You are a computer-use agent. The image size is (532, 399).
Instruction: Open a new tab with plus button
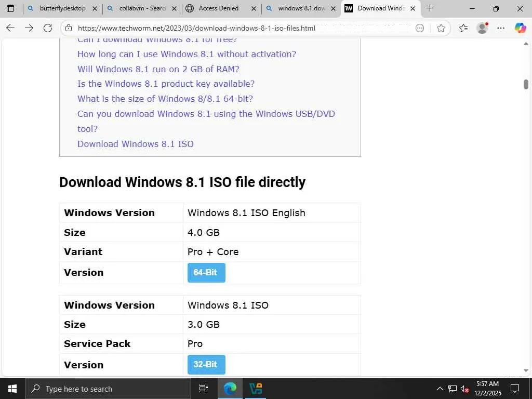click(x=430, y=8)
